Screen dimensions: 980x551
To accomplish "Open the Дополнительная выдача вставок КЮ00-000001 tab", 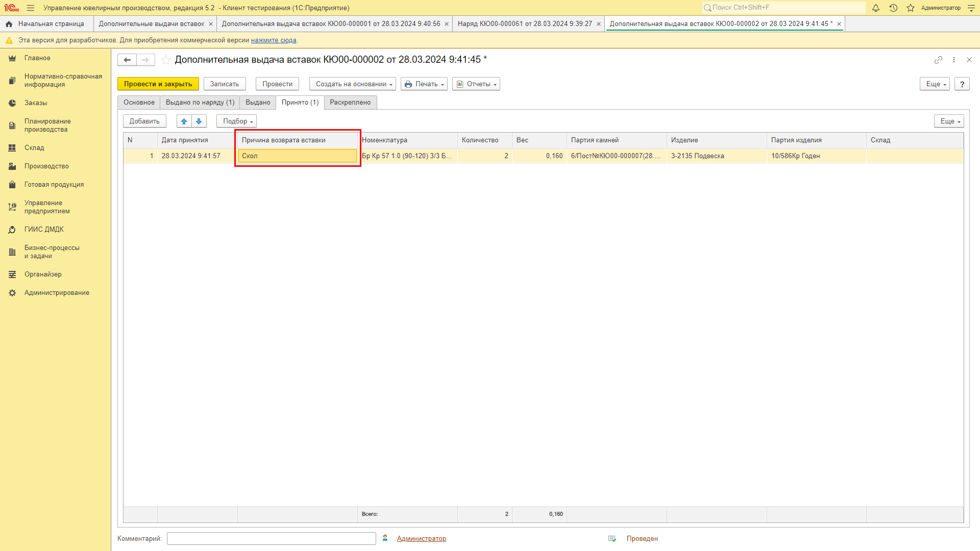I will 331,24.
